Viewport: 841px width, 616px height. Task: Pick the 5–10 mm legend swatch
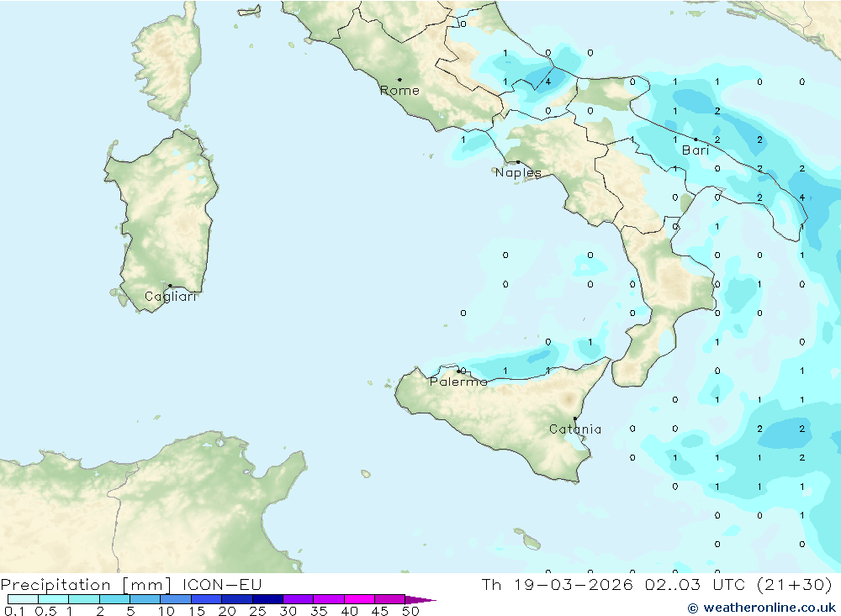tap(145, 599)
